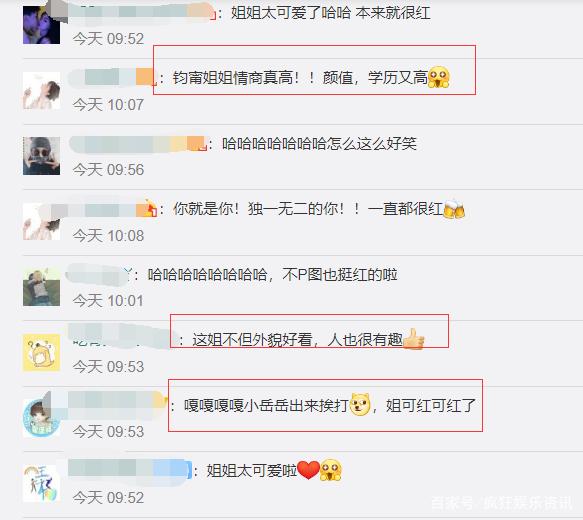The width and height of the screenshot is (583, 520).
Task: Click the 今天 10:07 timestamp
Action: point(108,105)
